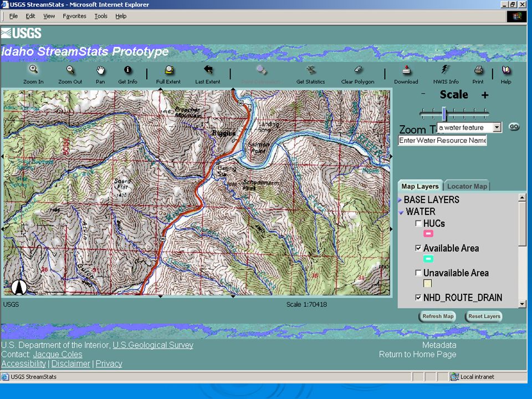Click the greyed-out delineation tool icon
Image resolution: width=532 pixels, height=399 pixels.
pyautogui.click(x=261, y=70)
